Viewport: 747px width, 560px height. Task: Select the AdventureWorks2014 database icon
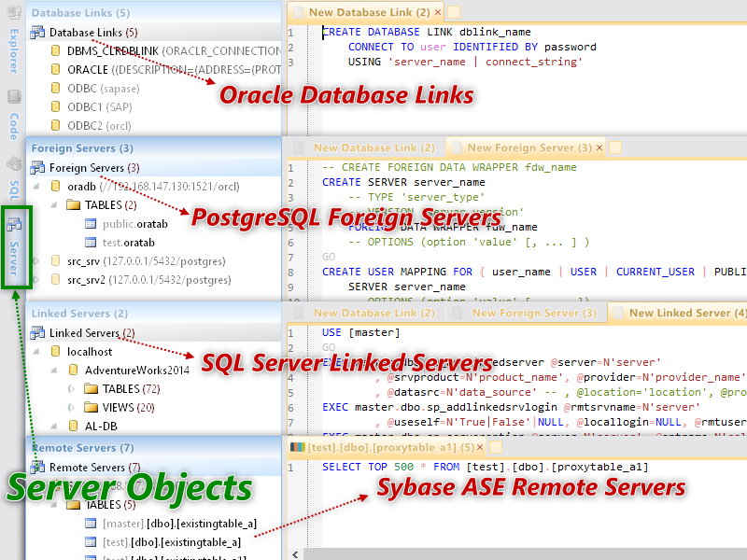[x=74, y=370]
